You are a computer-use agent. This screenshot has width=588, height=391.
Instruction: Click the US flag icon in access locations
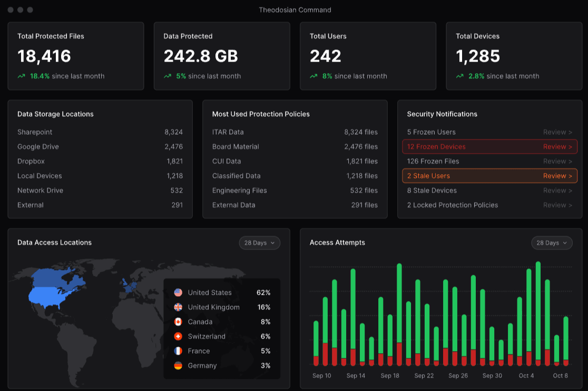(x=178, y=293)
